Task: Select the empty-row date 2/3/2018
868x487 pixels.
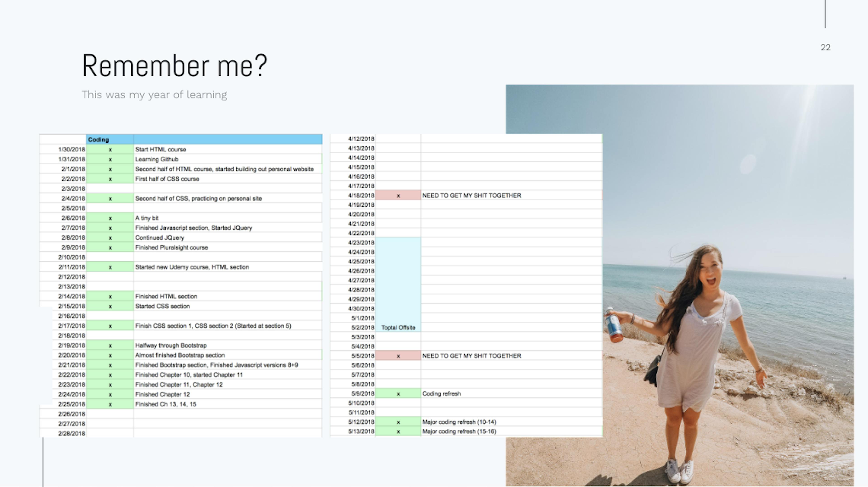Action: [63, 189]
